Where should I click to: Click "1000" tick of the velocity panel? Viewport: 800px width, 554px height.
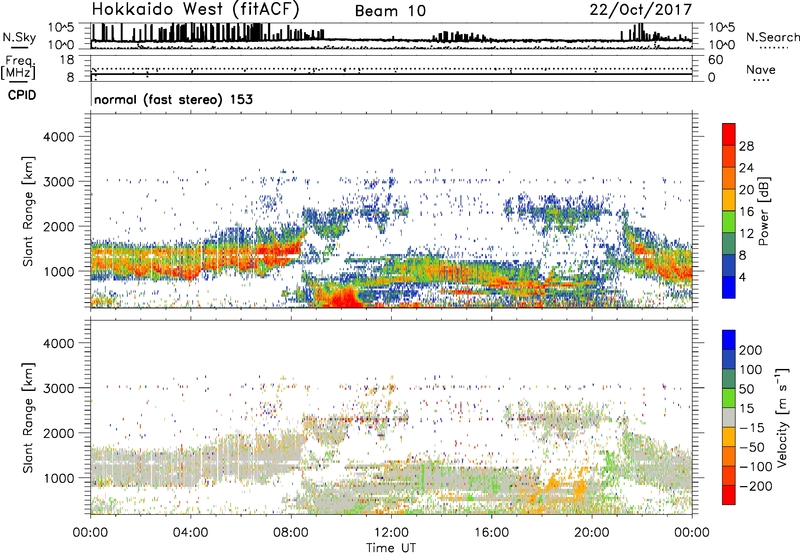(58, 478)
